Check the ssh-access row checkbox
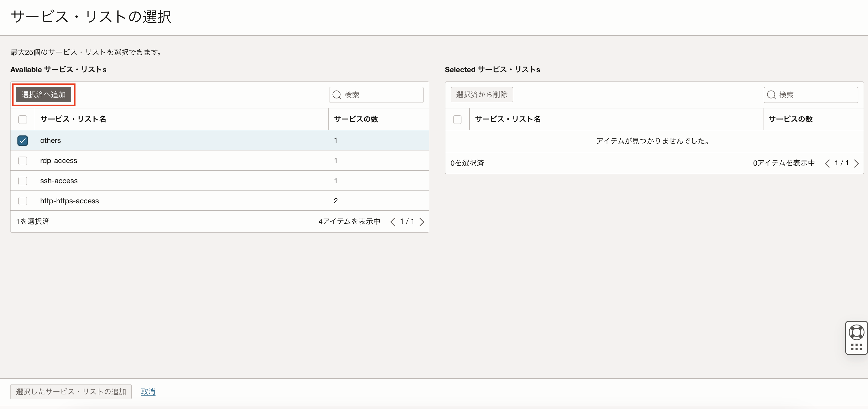868x409 pixels. pos(22,181)
